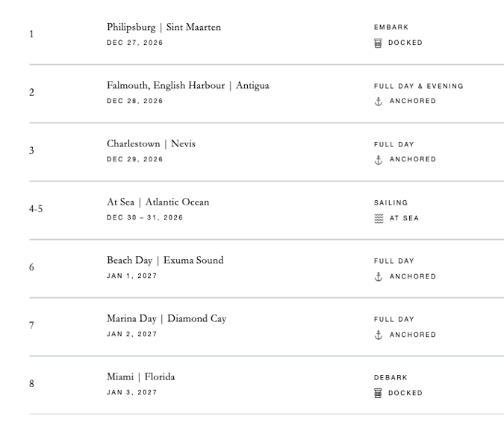Click the Full Day & Evening label
504x422 pixels.
click(418, 86)
